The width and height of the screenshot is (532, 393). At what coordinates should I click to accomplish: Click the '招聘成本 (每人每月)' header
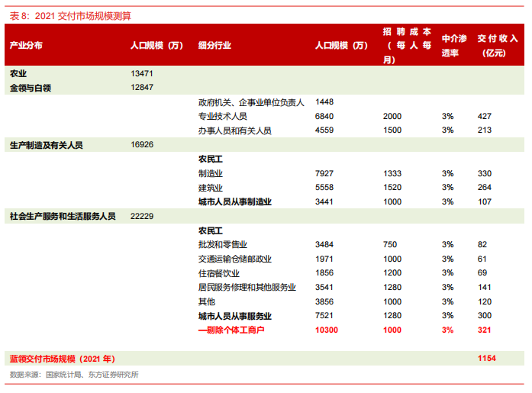[x=407, y=46]
